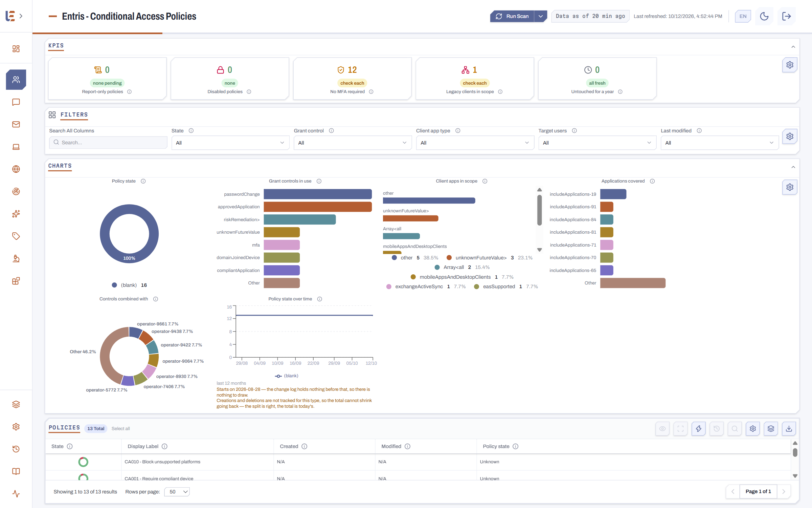Open the users sidebar icon

16,80
